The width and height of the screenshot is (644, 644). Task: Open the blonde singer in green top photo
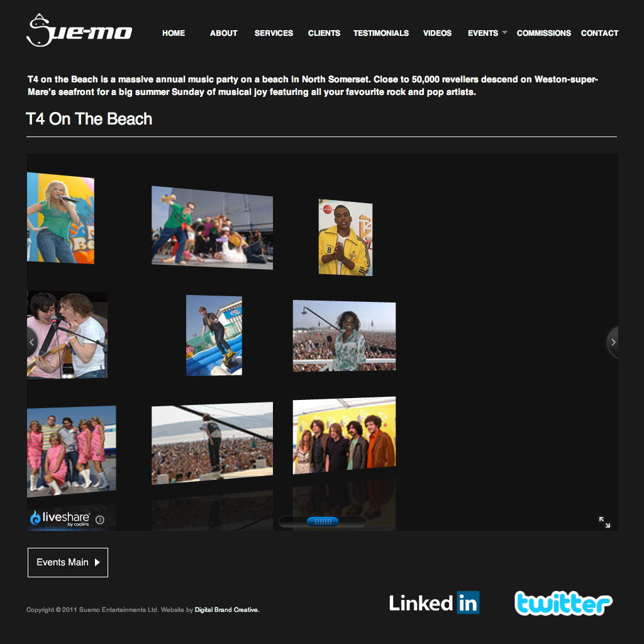click(x=60, y=218)
